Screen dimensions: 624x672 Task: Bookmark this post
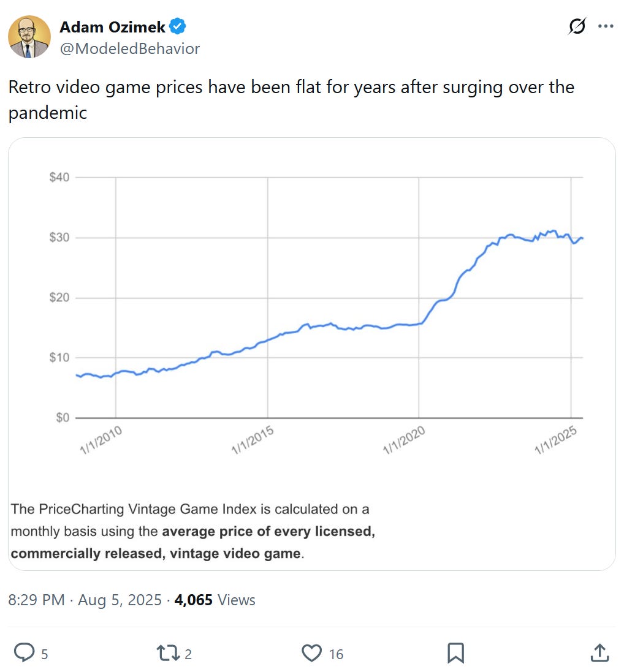click(x=455, y=653)
